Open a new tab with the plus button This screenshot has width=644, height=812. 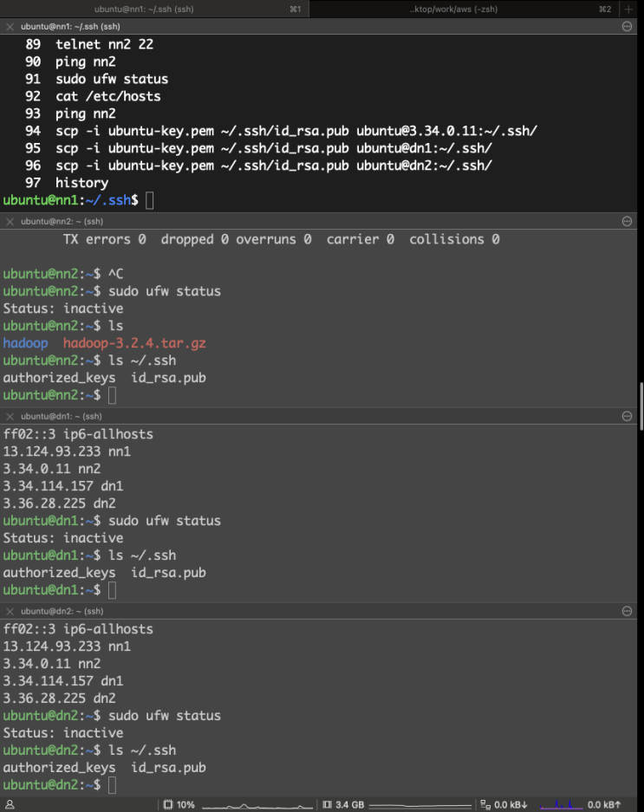[x=629, y=9]
